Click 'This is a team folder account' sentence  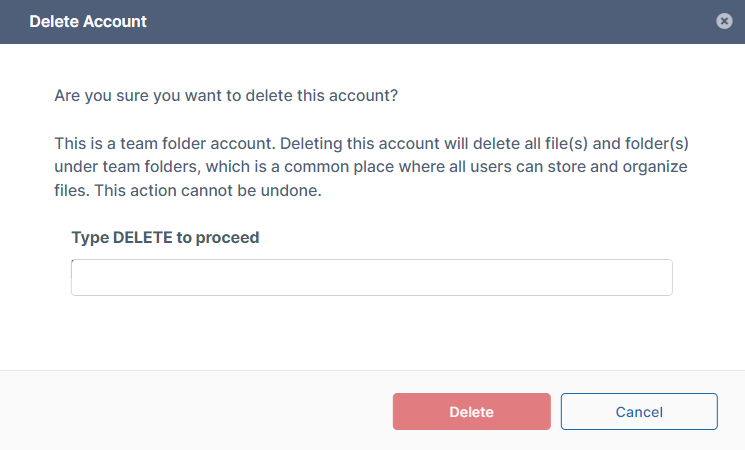tap(156, 144)
